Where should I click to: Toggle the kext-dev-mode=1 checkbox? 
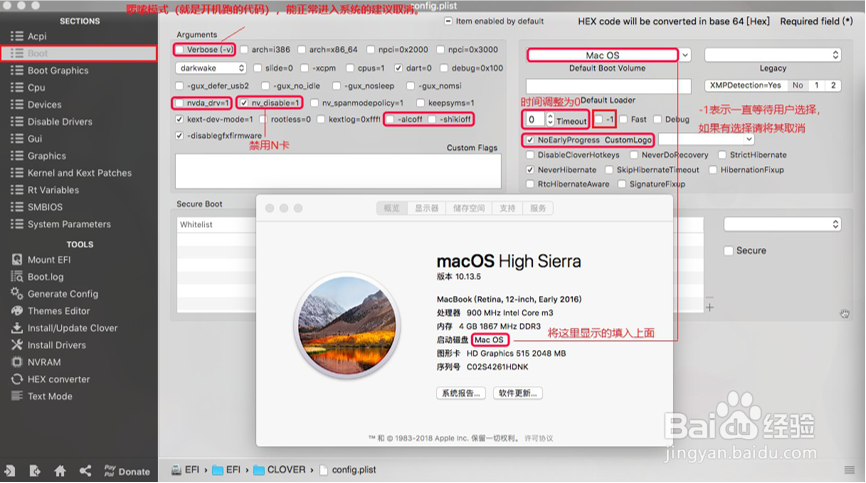coord(179,119)
